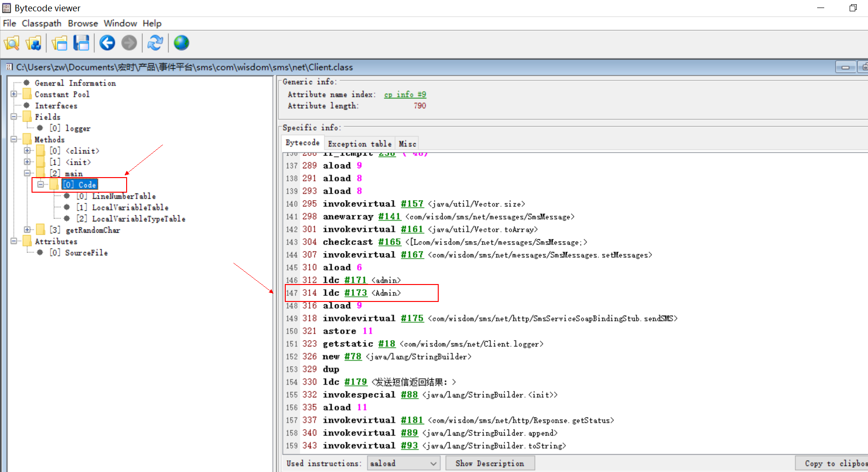Follow the #89 StringBuilder.append link
Screen dimensions: 868x472
coord(410,433)
